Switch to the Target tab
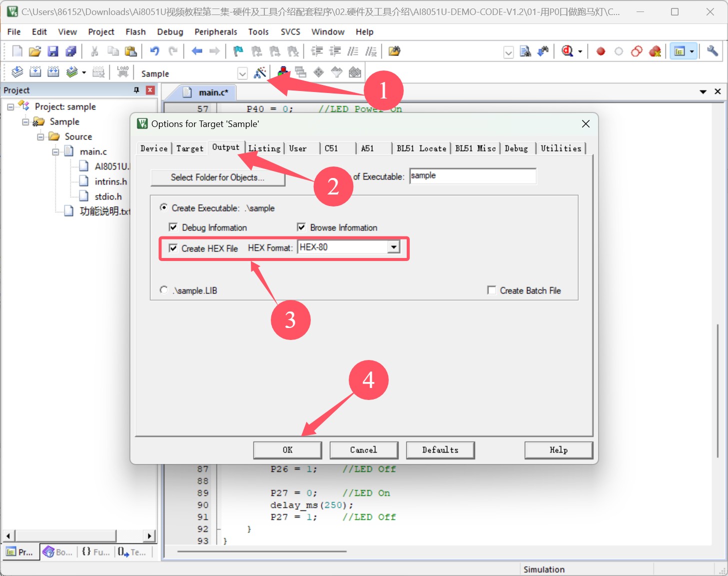Viewport: 728px width, 576px height. 190,148
